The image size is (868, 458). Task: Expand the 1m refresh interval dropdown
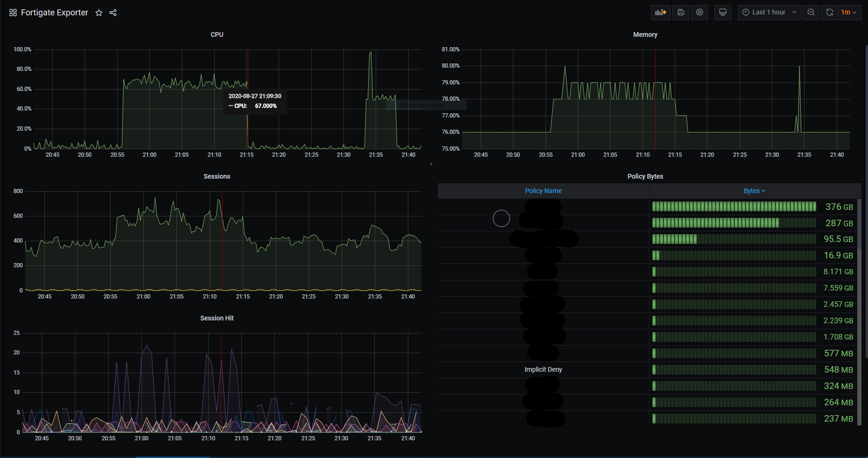point(849,13)
